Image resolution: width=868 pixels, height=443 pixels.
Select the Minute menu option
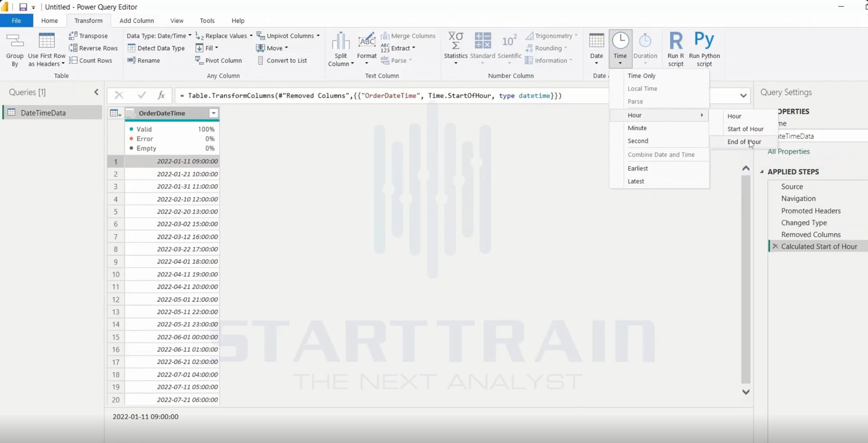[637, 128]
